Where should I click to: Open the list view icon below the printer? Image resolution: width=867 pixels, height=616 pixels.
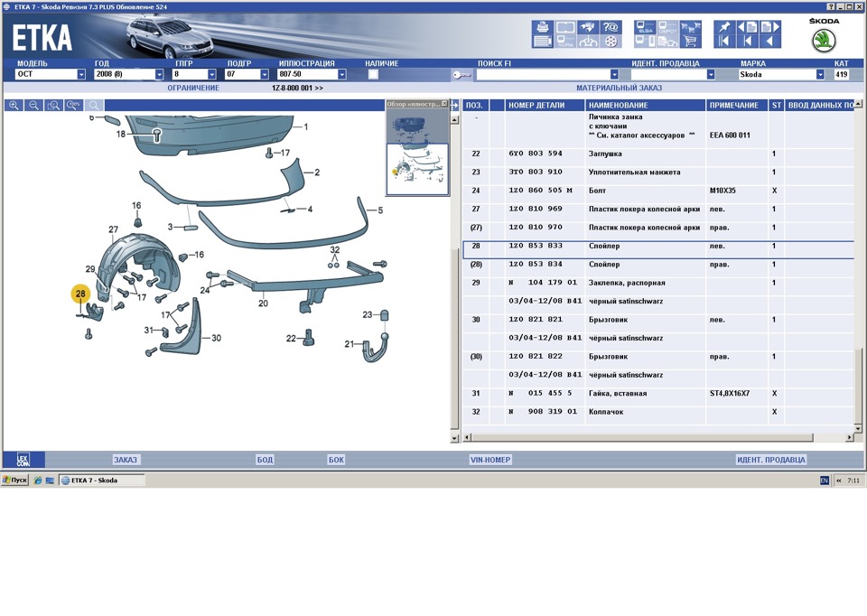click(543, 41)
